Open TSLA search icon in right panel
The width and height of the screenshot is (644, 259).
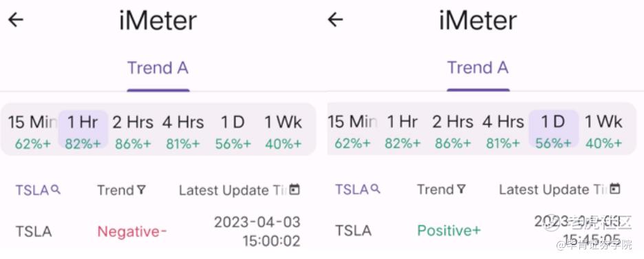click(376, 189)
